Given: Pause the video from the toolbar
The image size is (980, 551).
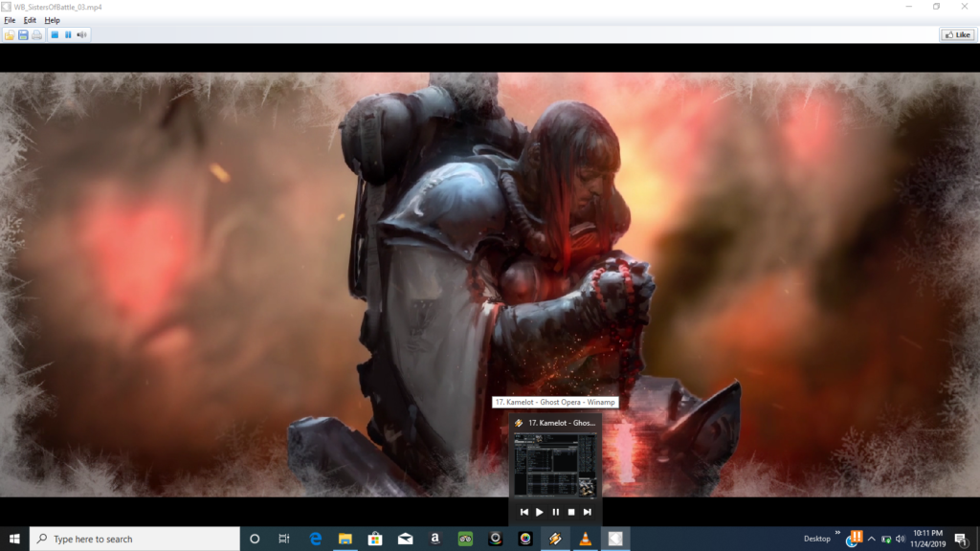Looking at the screenshot, I should 68,35.
